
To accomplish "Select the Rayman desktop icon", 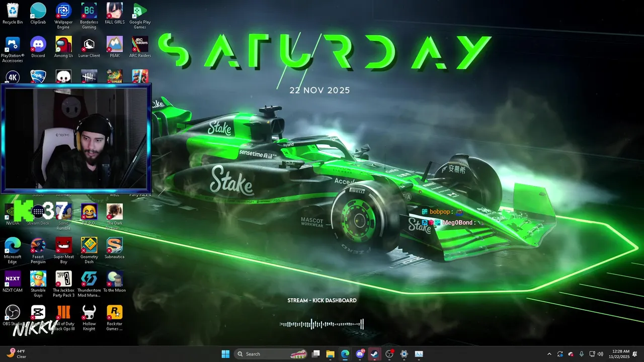I will click(115, 76).
